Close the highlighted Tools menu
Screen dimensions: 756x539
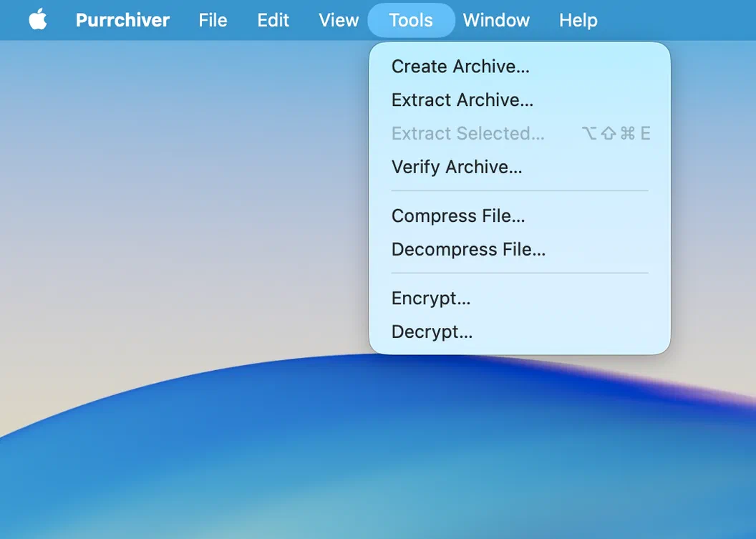pos(411,20)
